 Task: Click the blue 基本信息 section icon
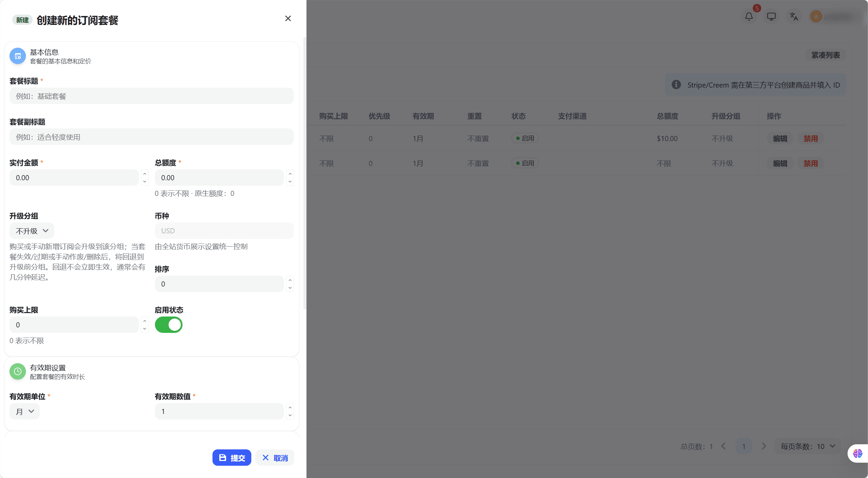18,56
